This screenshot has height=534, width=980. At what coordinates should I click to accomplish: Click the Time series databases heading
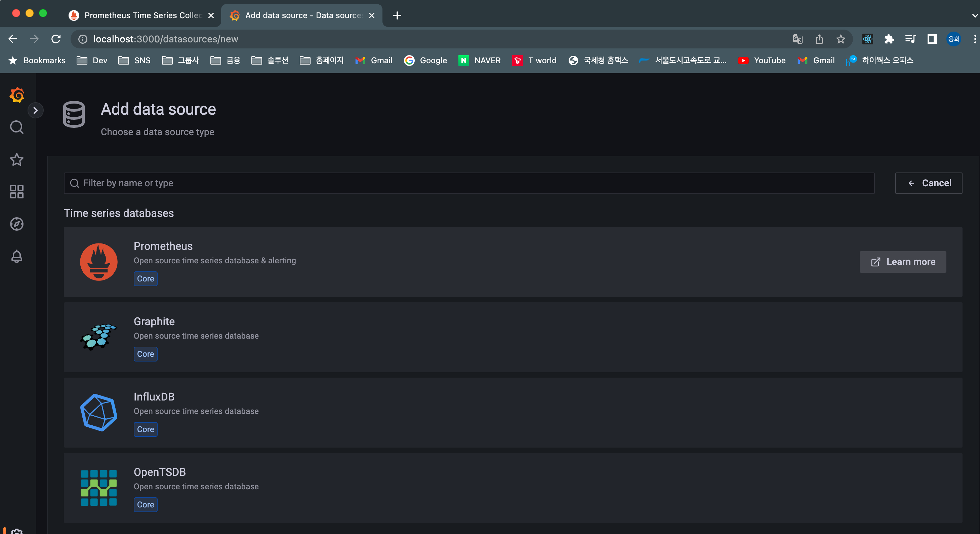[119, 214]
